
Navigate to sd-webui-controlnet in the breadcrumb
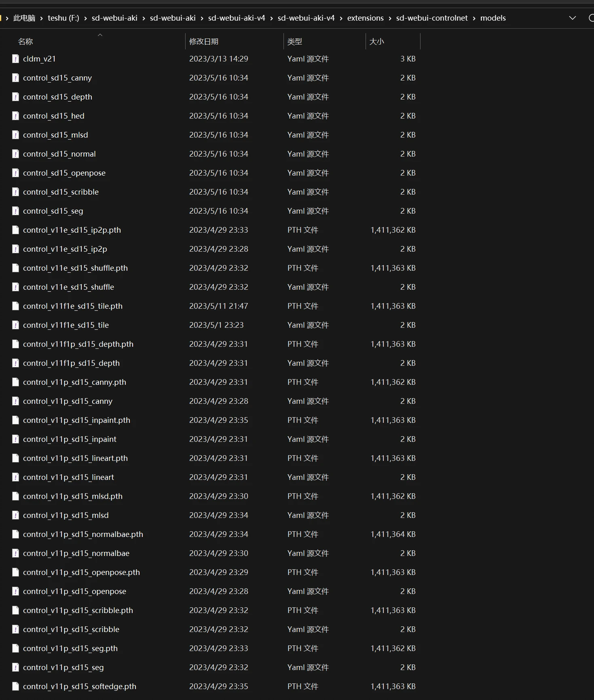click(x=432, y=18)
